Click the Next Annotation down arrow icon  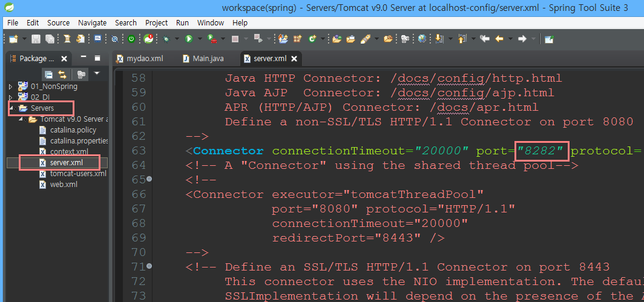point(439,39)
